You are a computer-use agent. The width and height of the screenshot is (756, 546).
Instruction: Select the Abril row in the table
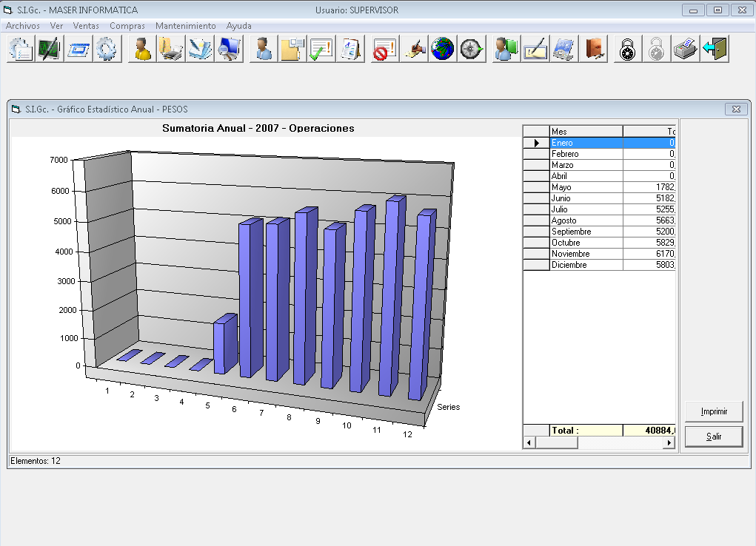[x=599, y=176]
